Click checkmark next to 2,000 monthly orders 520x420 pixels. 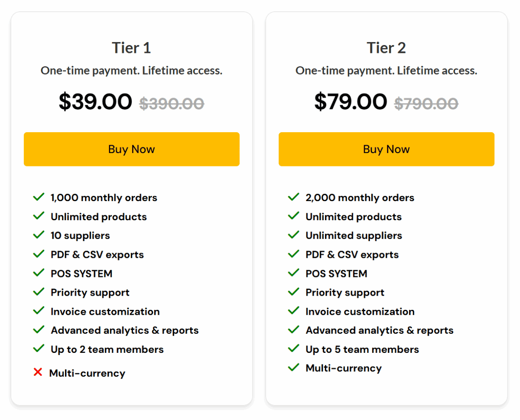pos(294,197)
